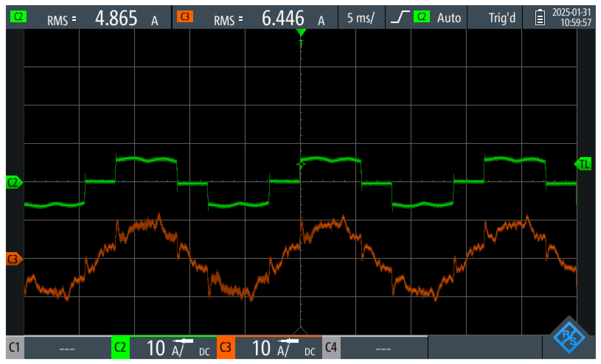Open the 5 ms/ timebase setting
The height and width of the screenshot is (364, 601).
pyautogui.click(x=361, y=18)
